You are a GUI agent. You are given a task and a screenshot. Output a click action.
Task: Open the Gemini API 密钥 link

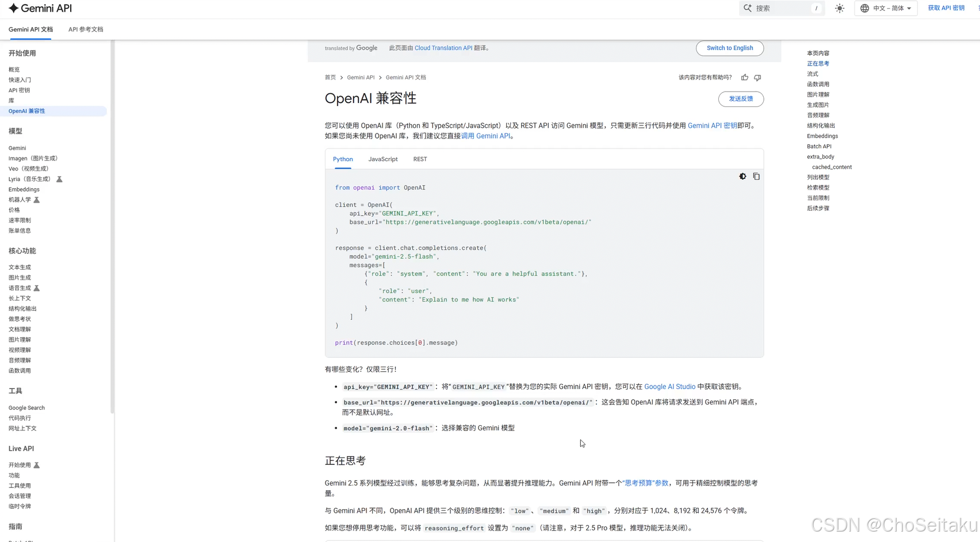712,126
